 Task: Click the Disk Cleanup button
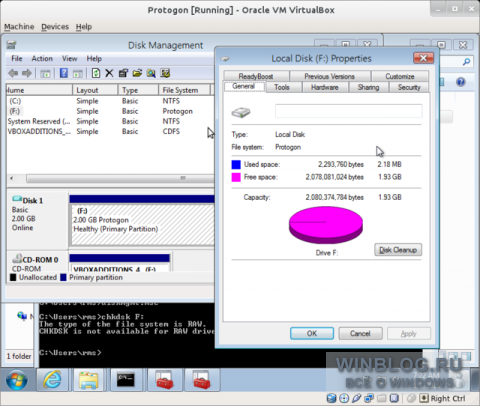pyautogui.click(x=398, y=250)
